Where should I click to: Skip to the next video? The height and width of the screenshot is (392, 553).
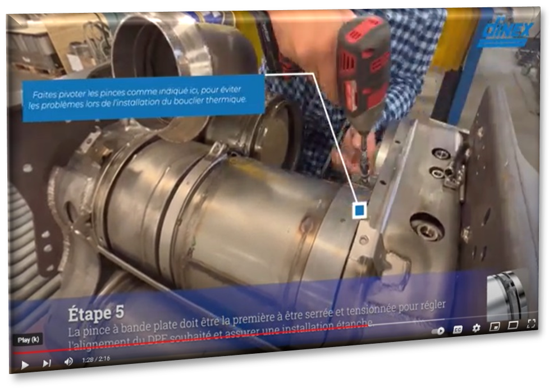(47, 363)
